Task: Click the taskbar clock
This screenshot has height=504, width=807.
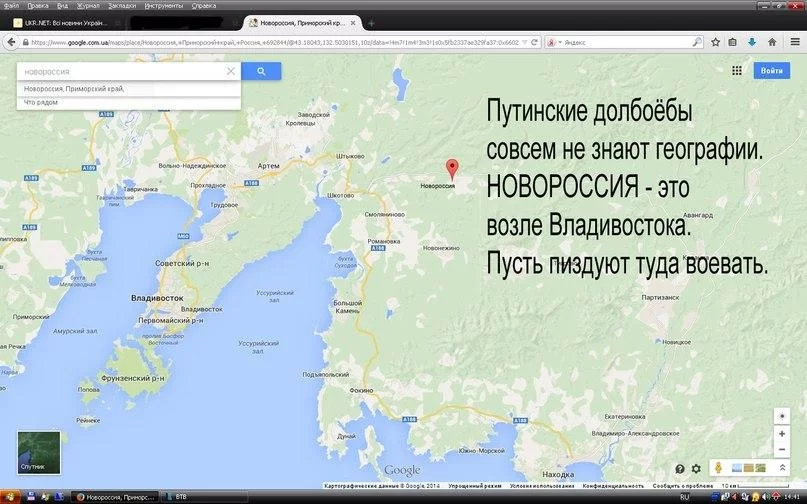Action: tap(792, 497)
